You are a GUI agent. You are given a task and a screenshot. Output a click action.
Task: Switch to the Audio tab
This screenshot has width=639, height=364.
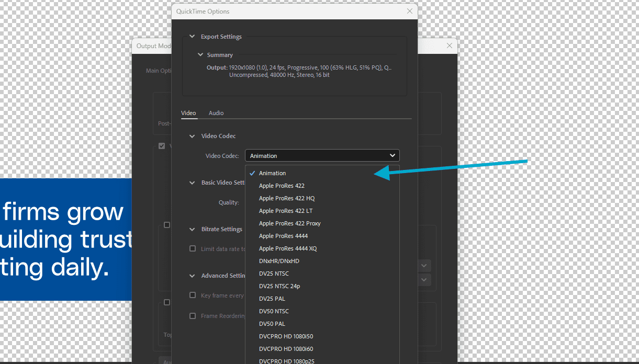pyautogui.click(x=216, y=113)
